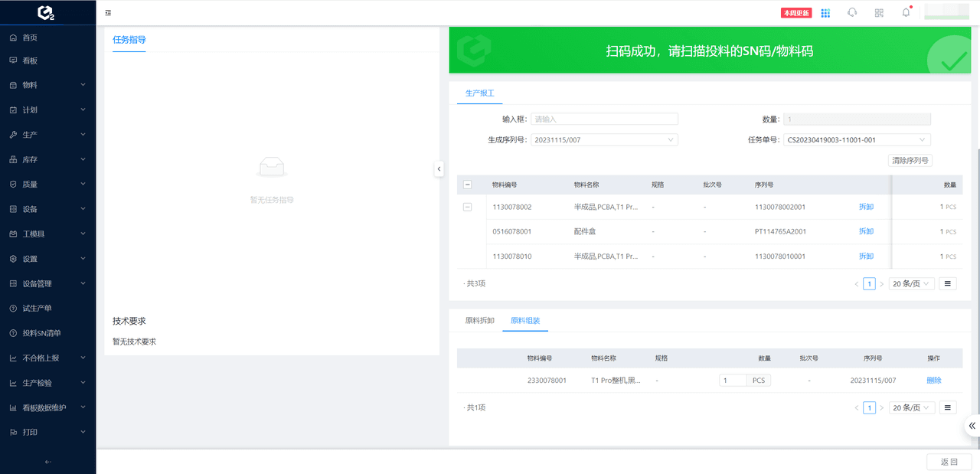Click the 数量 field showing 1
Image resolution: width=980 pixels, height=474 pixels.
pyautogui.click(x=857, y=119)
